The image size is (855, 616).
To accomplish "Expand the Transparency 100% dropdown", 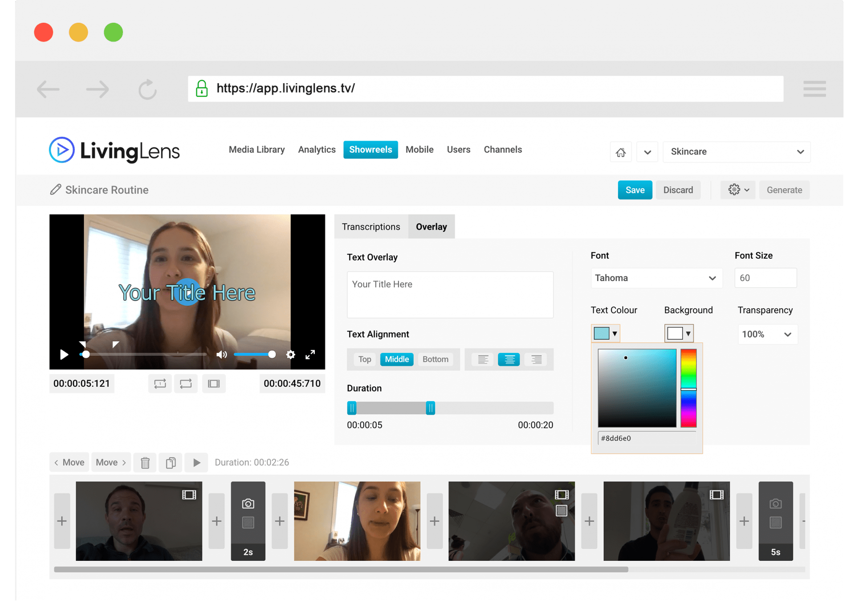I will (767, 334).
